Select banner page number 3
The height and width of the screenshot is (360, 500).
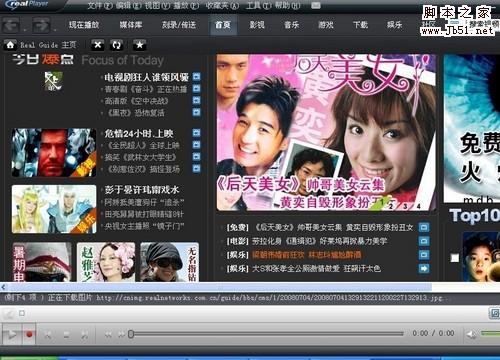[x=405, y=206]
